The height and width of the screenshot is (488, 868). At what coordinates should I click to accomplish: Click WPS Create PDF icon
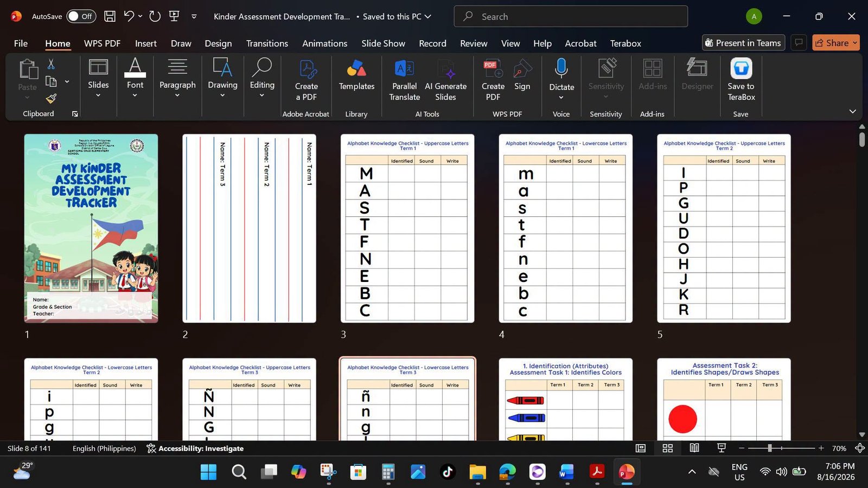(493, 80)
